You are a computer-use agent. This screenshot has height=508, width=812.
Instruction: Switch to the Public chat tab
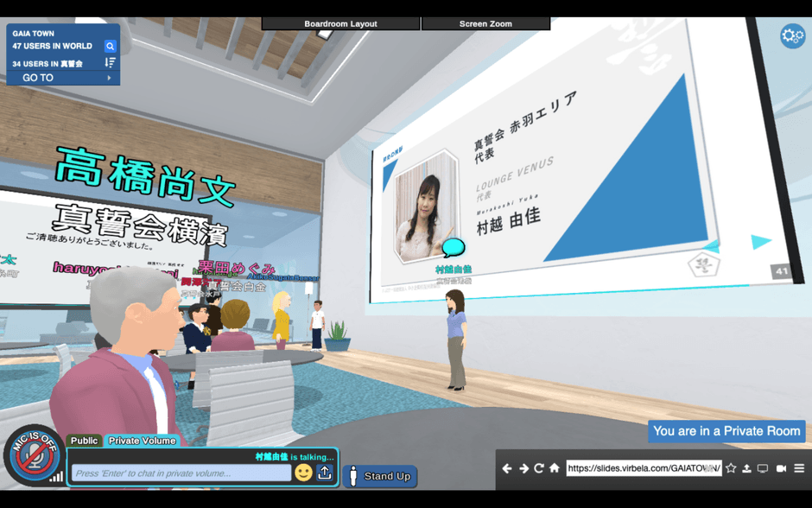tap(84, 441)
